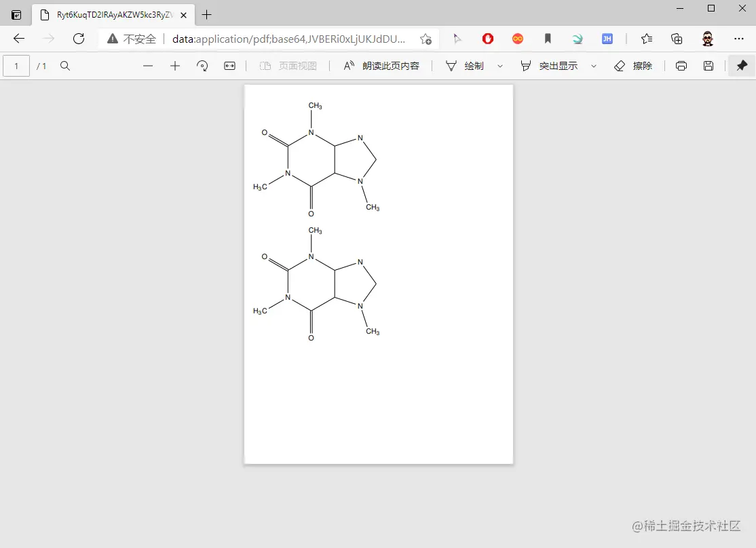Screen dimensions: 756x548
Task: Click the browser back arrow
Action: (19, 39)
